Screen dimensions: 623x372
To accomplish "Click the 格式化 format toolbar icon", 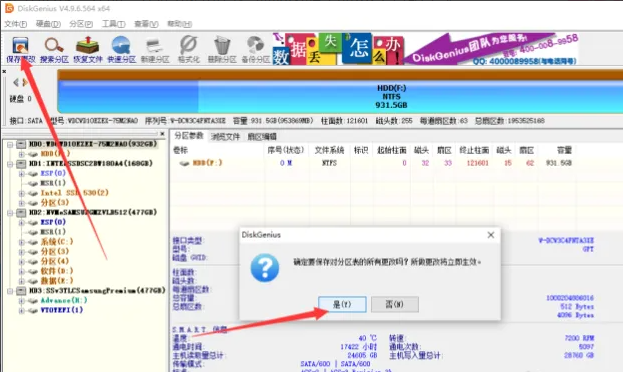I will [x=188, y=50].
